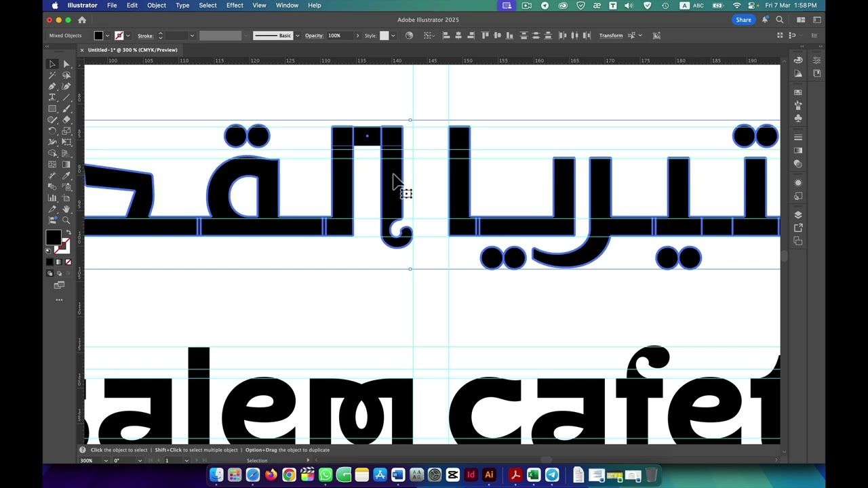Open the Transparency panel icon
The height and width of the screenshot is (488, 868).
coord(798,164)
